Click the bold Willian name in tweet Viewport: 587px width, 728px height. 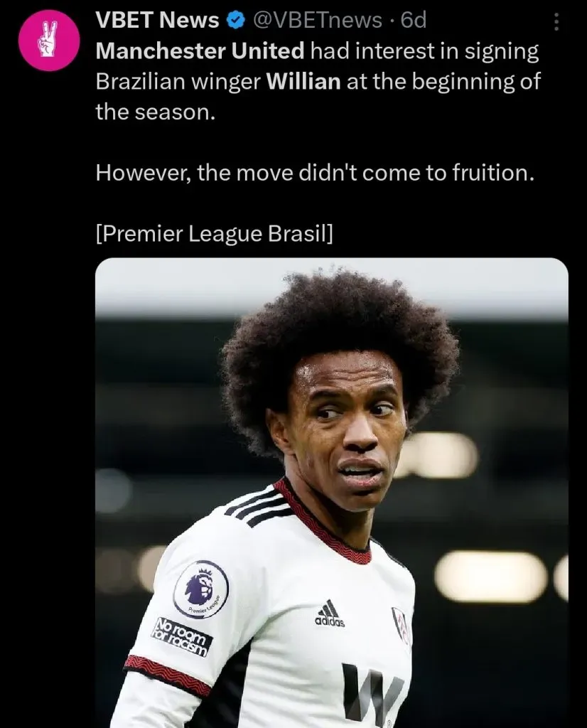303,82
